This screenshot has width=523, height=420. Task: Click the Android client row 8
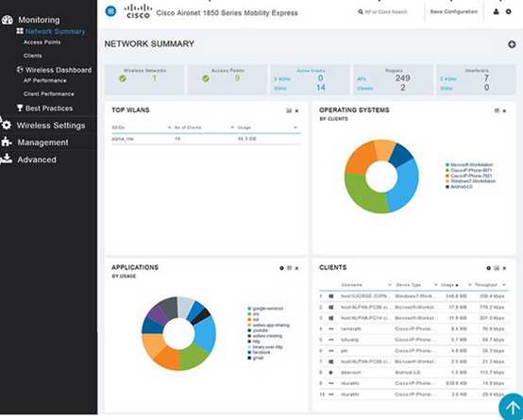tap(413, 372)
